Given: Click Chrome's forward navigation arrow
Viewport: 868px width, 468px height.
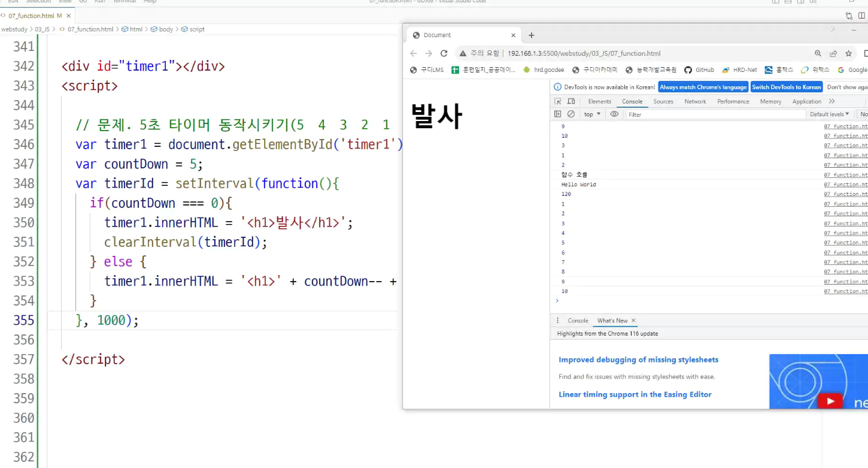Looking at the screenshot, I should click(x=429, y=53).
